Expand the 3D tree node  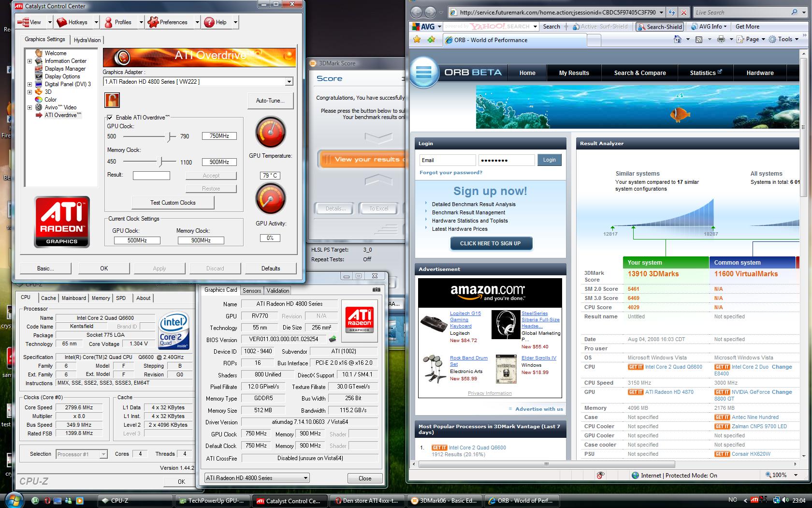29,92
